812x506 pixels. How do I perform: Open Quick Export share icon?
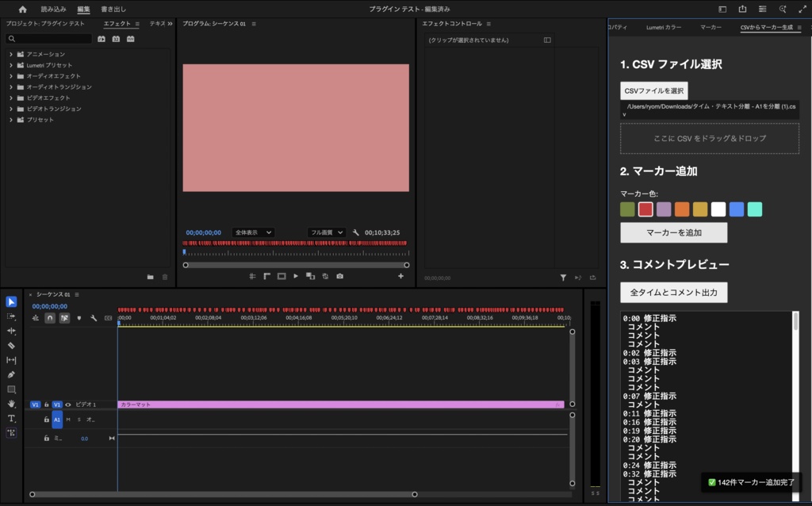tap(742, 9)
